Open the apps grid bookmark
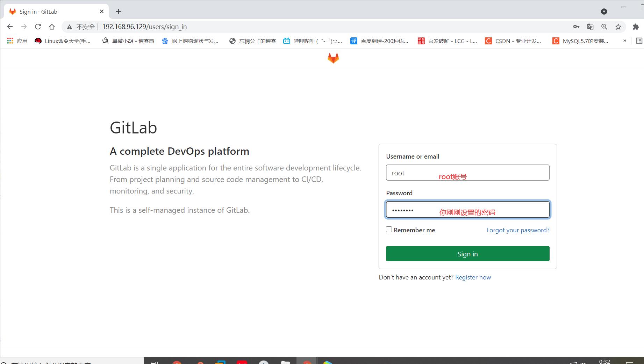The width and height of the screenshot is (644, 364). click(x=17, y=41)
